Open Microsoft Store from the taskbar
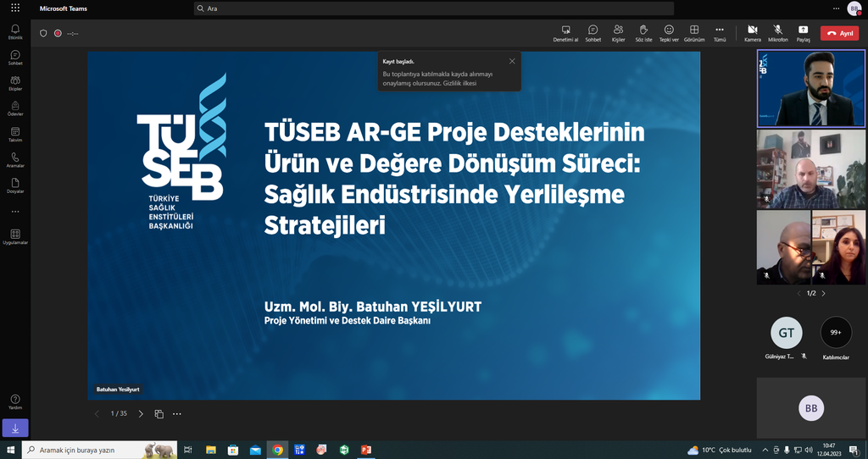This screenshot has width=868, height=459. 233,450
